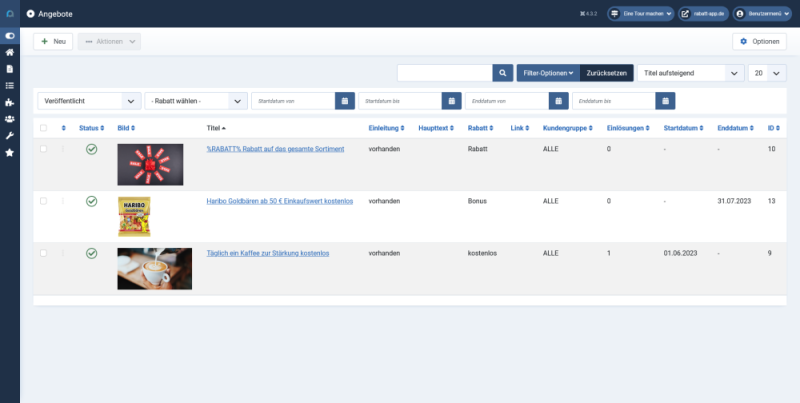Open the users group icon in sidebar
The height and width of the screenshot is (403, 800).
[10, 118]
